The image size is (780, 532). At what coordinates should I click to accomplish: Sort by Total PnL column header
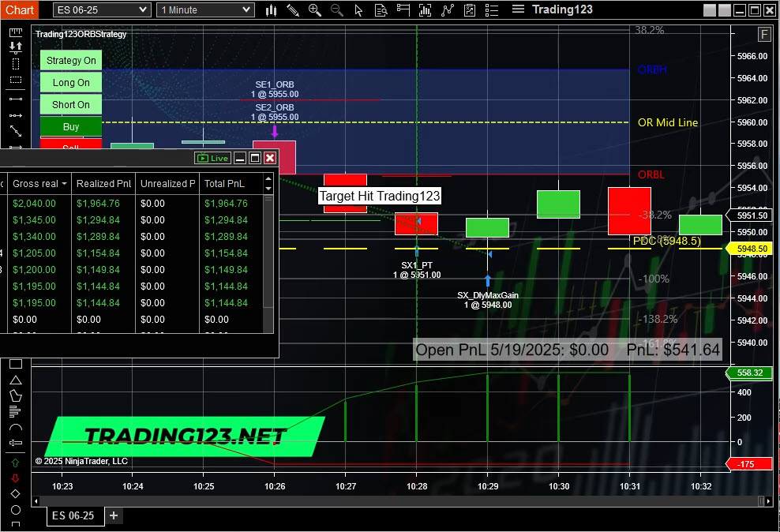point(231,183)
